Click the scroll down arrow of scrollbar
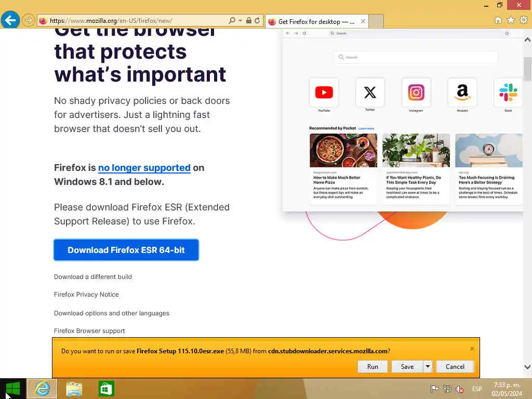This screenshot has width=532, height=399. point(527,367)
